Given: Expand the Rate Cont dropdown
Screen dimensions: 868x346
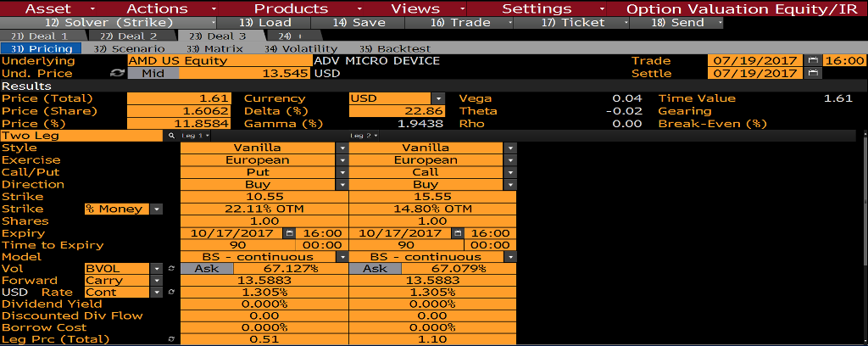Looking at the screenshot, I should 157,292.
